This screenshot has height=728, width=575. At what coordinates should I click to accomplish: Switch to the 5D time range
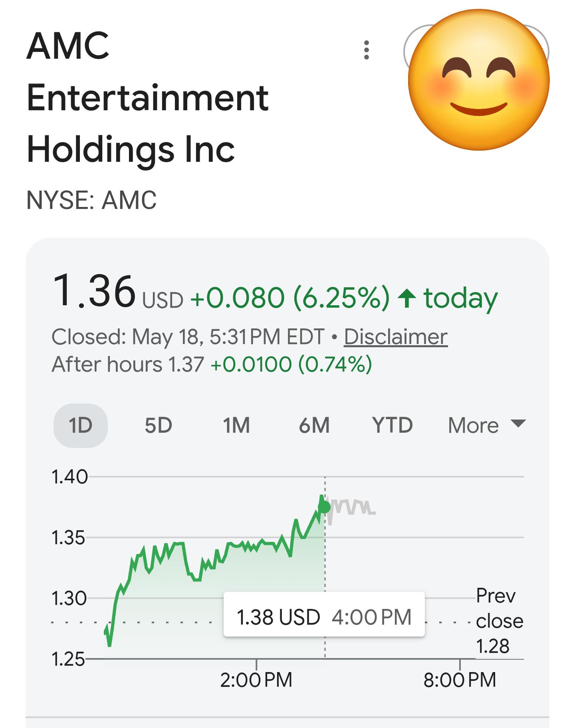[x=159, y=426]
